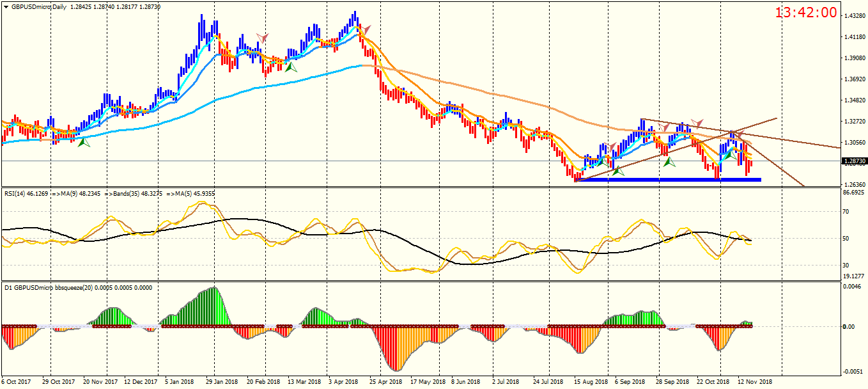This screenshot has height=389, width=868.
Task: Click the 6 Oct 2017 date label
Action: [17, 382]
